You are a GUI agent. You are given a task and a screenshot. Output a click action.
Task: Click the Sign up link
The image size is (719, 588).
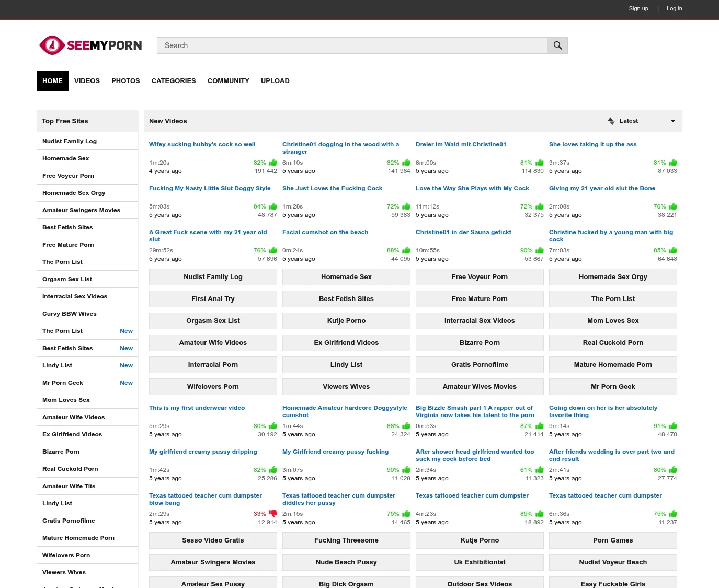pyautogui.click(x=638, y=8)
